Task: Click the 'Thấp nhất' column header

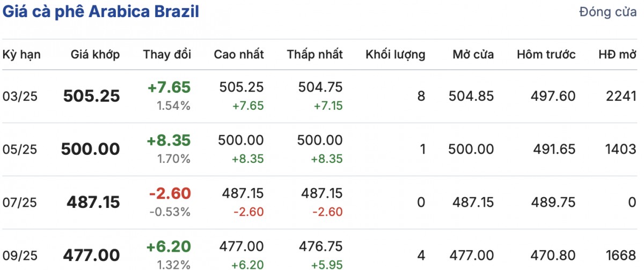Action: (x=315, y=54)
